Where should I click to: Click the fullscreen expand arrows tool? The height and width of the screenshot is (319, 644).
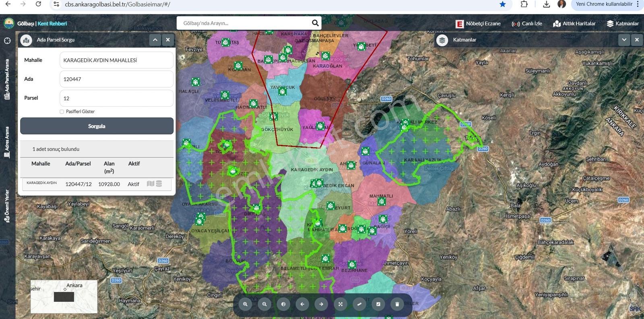(341, 304)
